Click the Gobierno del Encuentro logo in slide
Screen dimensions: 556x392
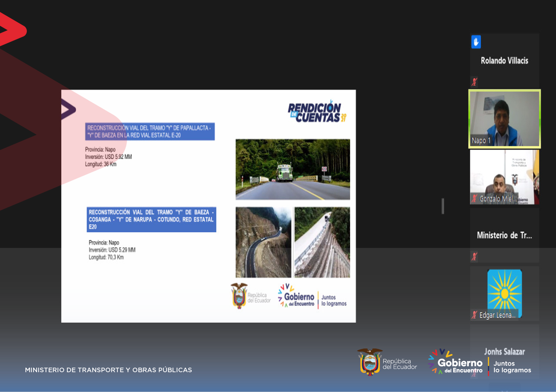pyautogui.click(x=296, y=296)
